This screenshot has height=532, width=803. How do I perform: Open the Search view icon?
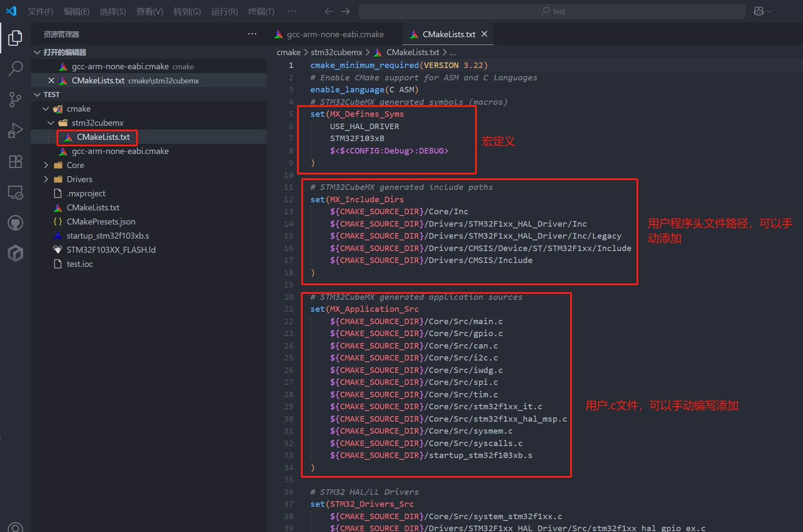tap(15, 68)
